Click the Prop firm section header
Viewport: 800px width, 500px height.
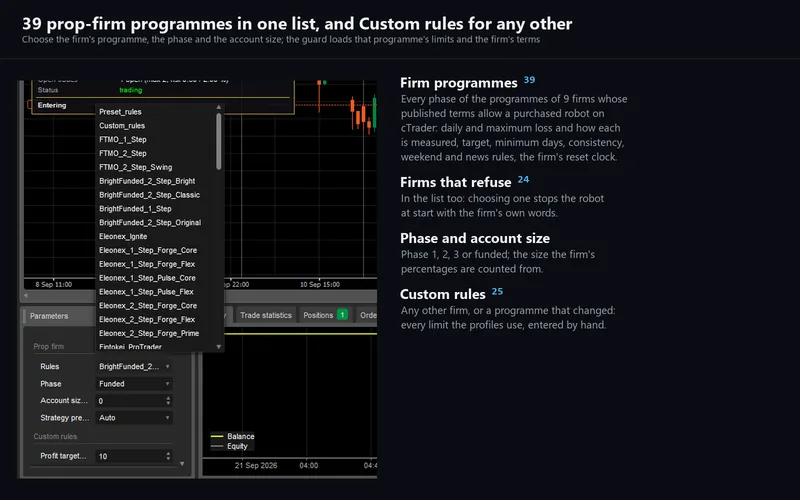coord(48,346)
